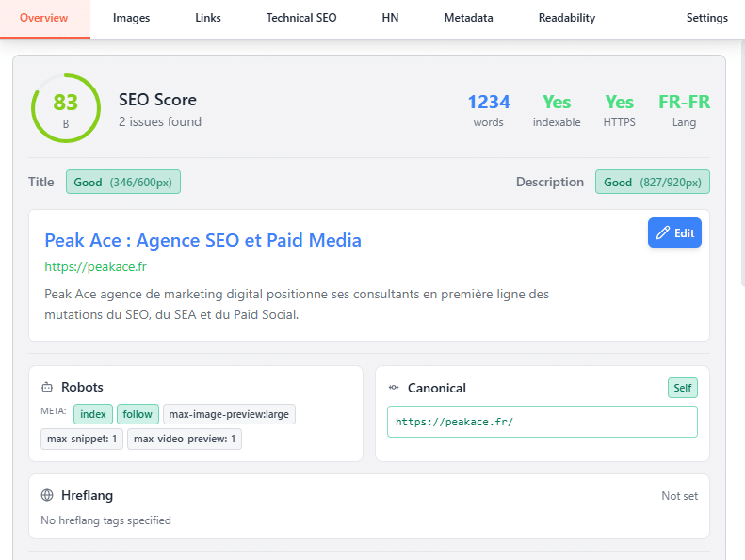Viewport: 745px width, 560px height.
Task: Select the index robots tag
Action: (92, 414)
